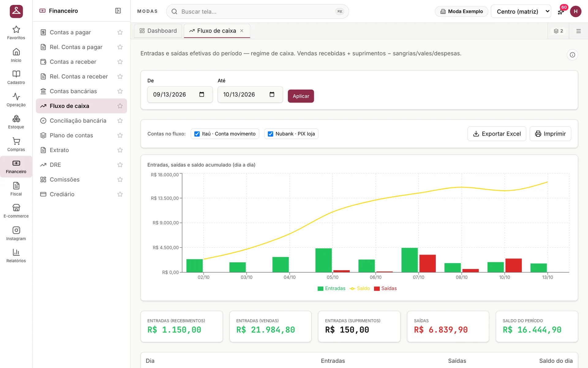The width and height of the screenshot is (588, 368).
Task: Toggle Saídas series in chart legend
Action: pyautogui.click(x=385, y=288)
